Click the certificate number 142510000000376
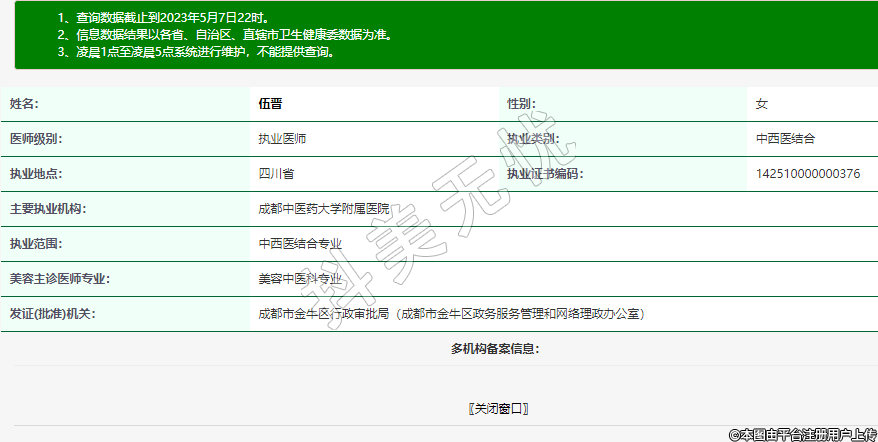878x442 pixels. (x=807, y=174)
